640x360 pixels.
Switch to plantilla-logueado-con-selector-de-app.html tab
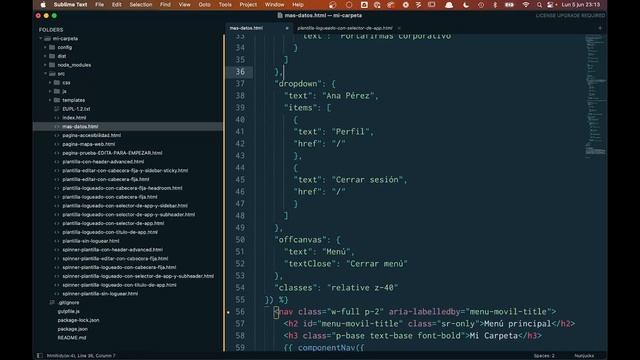tap(345, 28)
